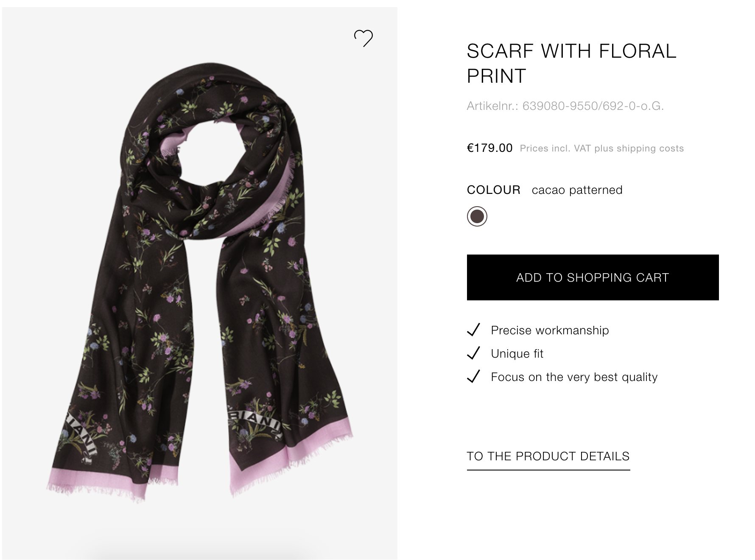Click the VAT and shipping costs note
The width and height of the screenshot is (755, 560).
click(x=601, y=148)
